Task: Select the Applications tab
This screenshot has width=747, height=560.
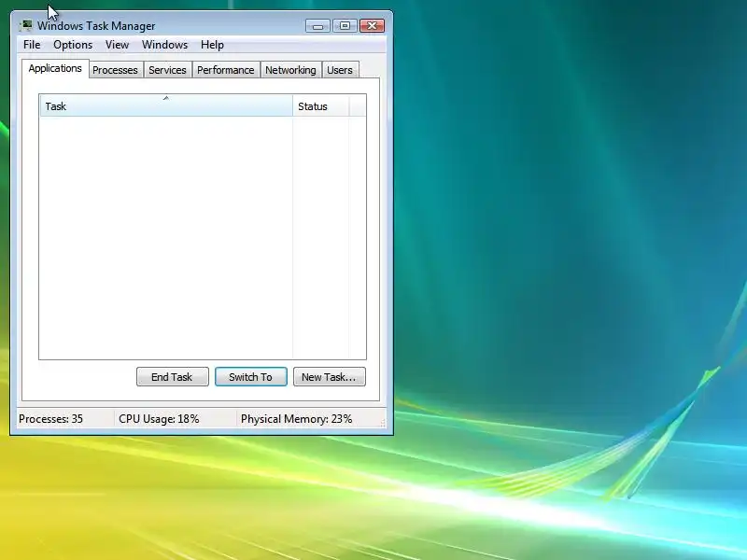Action: coord(55,68)
